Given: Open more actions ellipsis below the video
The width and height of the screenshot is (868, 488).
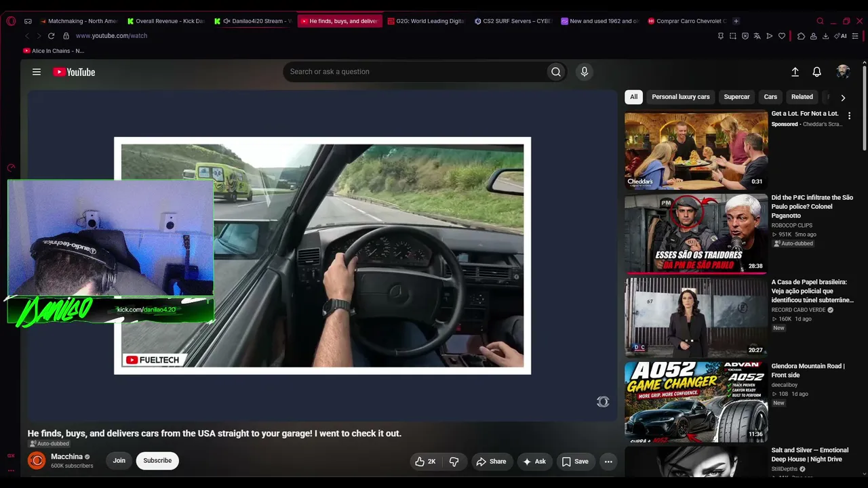Looking at the screenshot, I should (x=608, y=462).
